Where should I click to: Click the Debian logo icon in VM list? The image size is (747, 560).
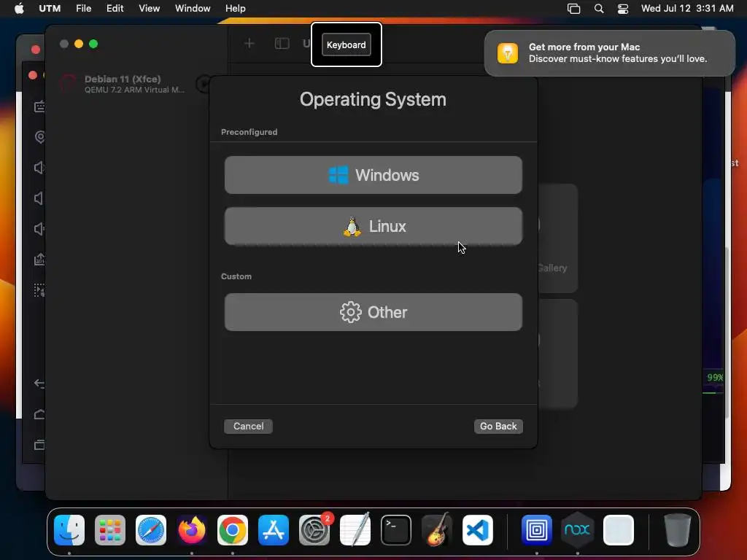click(68, 84)
